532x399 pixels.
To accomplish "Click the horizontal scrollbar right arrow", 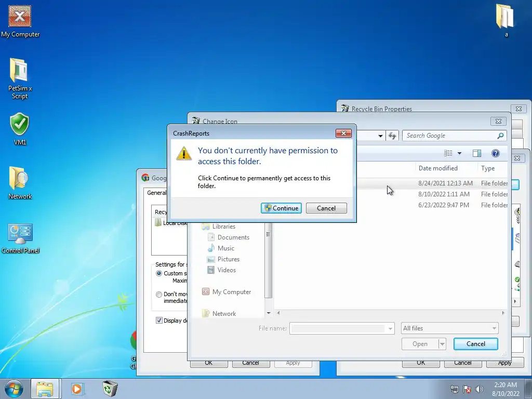I will [x=503, y=313].
